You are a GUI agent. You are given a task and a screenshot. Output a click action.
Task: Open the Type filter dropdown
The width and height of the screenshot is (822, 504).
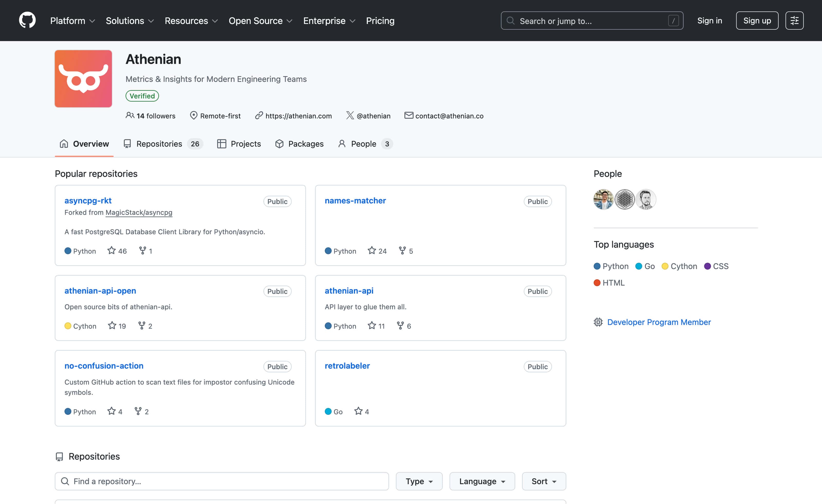[x=419, y=481]
